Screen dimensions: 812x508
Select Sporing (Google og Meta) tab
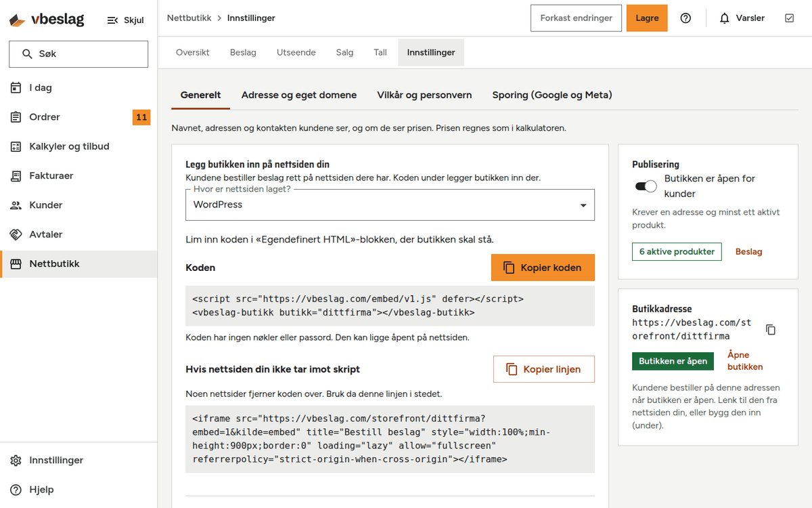coord(552,95)
